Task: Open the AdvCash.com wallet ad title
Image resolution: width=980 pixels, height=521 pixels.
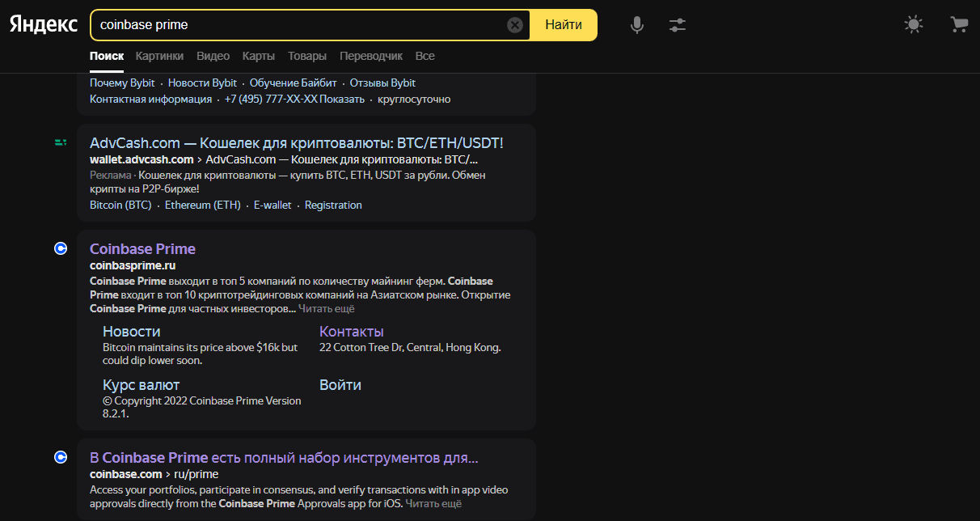Action: pyautogui.click(x=296, y=142)
